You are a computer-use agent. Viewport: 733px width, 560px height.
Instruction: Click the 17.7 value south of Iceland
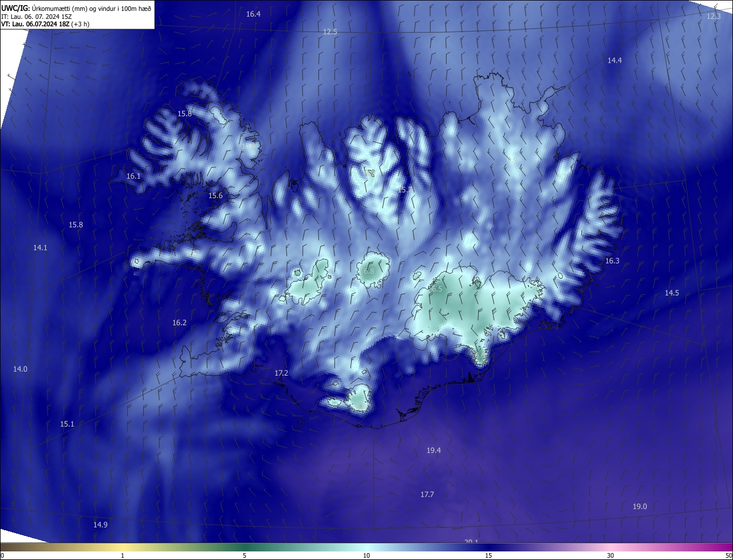point(427,494)
